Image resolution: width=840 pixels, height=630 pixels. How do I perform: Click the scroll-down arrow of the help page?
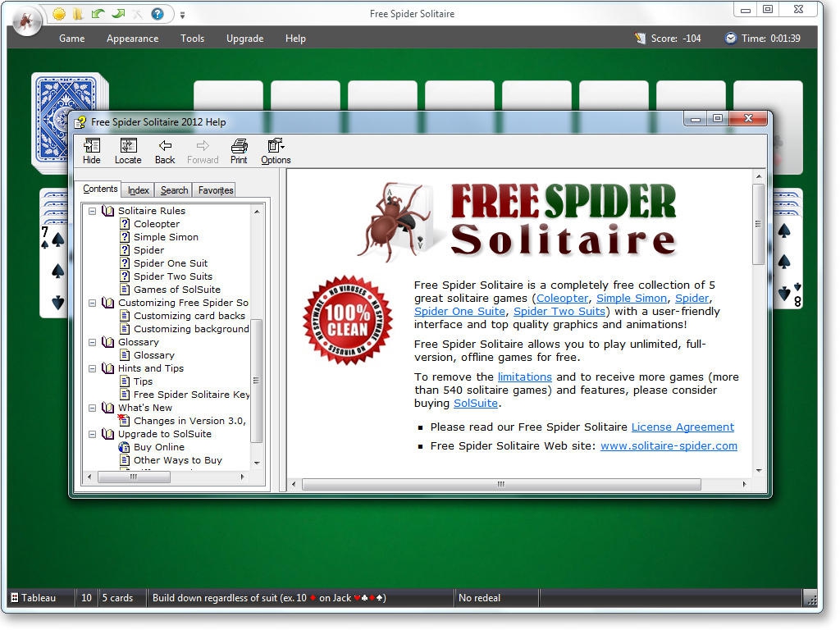[x=759, y=470]
